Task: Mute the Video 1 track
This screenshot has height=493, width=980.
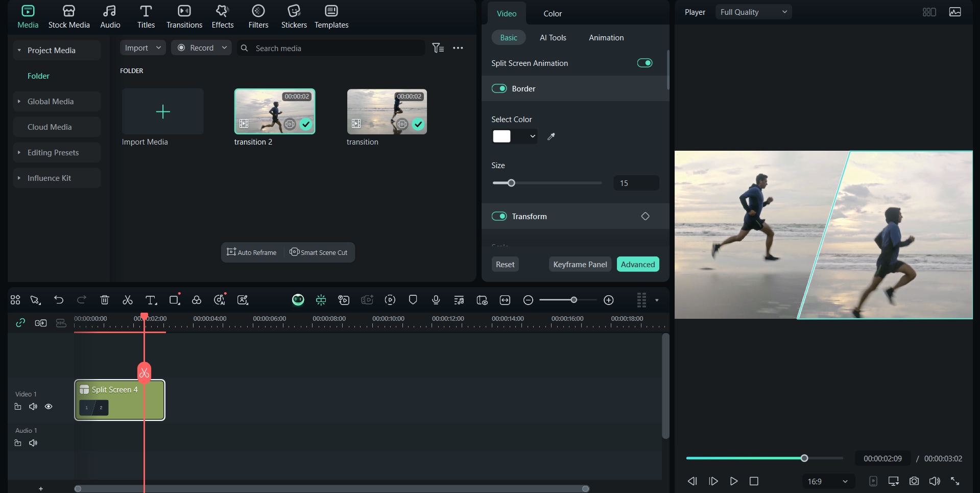Action: coord(33,407)
